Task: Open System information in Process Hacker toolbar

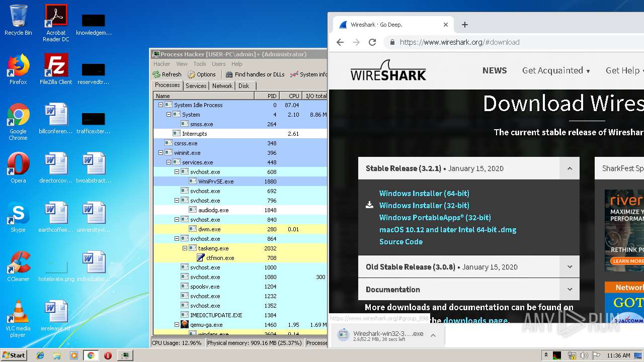Action: [308, 74]
